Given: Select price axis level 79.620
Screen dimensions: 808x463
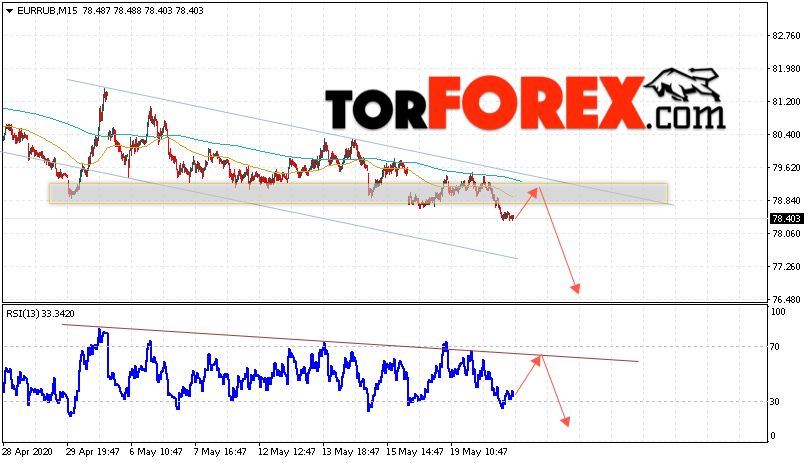Looking at the screenshot, I should [786, 168].
